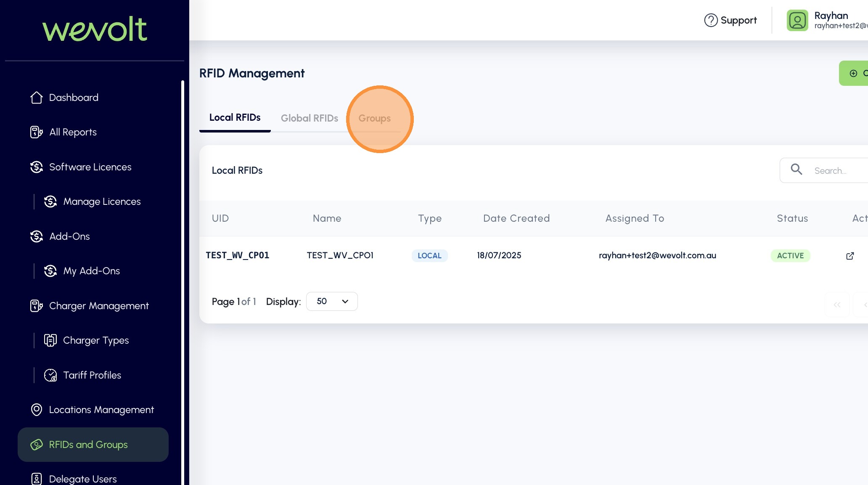The width and height of the screenshot is (868, 485).
Task: Click the Local RFIDs table heading
Action: 237,170
